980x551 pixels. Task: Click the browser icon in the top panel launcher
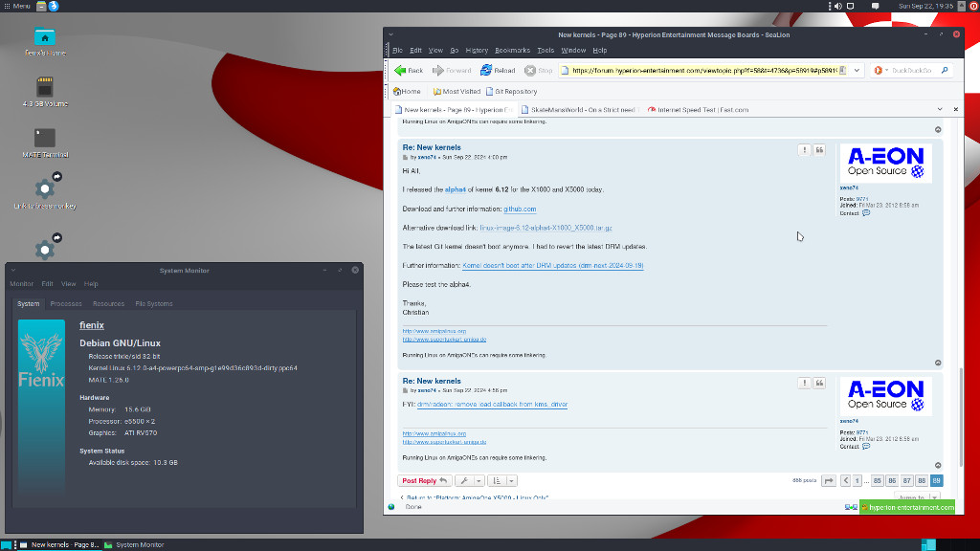[x=54, y=7]
